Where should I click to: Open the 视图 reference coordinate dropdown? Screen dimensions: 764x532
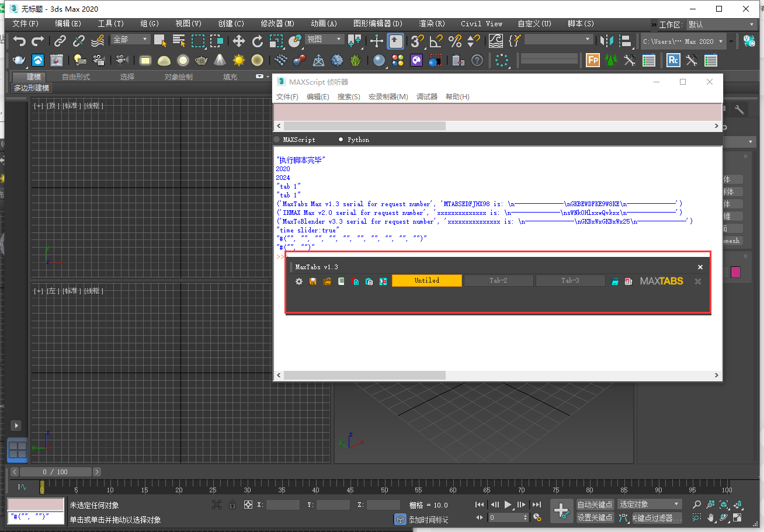(325, 39)
